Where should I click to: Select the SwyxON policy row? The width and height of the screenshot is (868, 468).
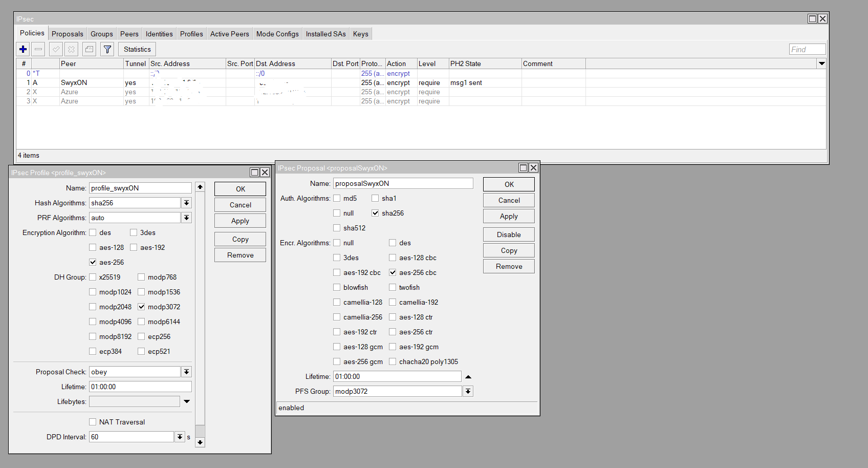click(421, 82)
